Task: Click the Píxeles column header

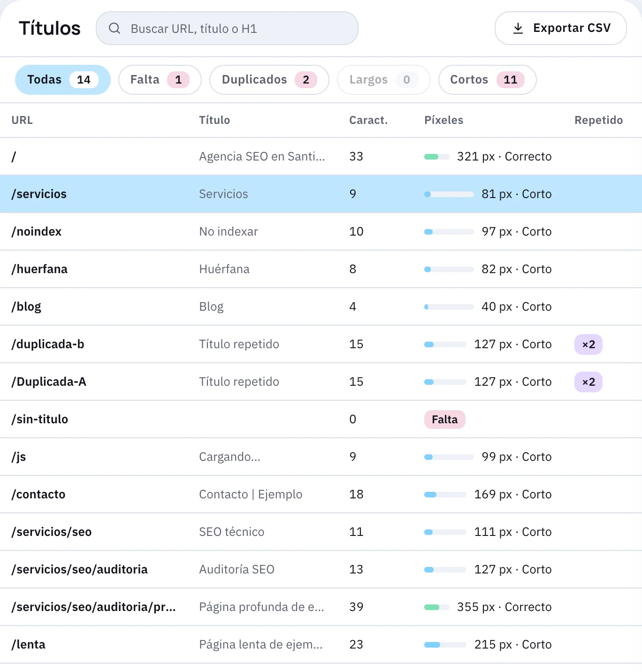Action: point(443,120)
